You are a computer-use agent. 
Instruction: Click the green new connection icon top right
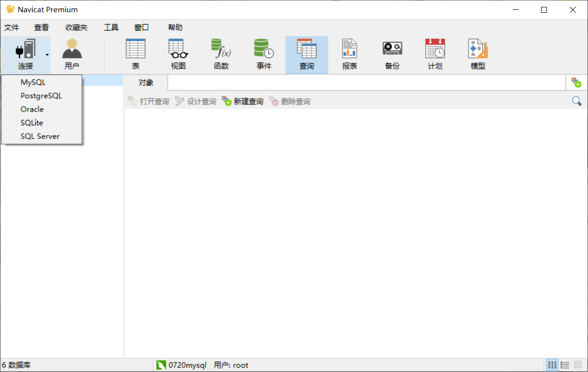(576, 82)
